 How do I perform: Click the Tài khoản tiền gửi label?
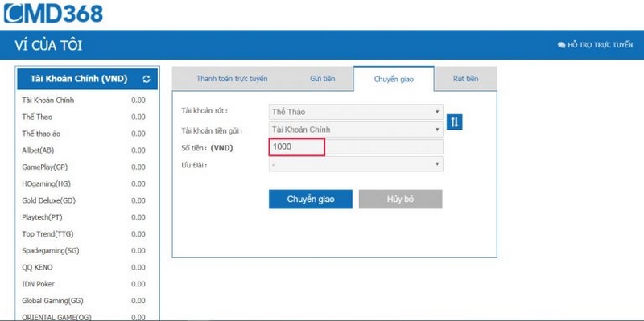click(x=212, y=131)
